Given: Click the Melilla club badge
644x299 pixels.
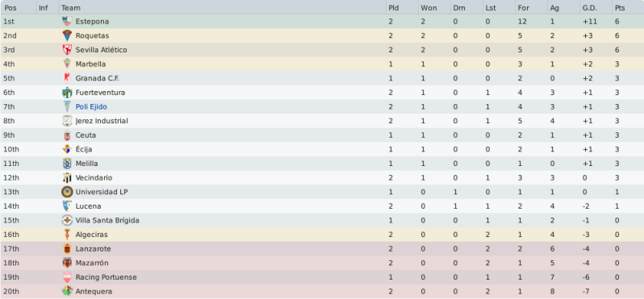Looking at the screenshot, I should pyautogui.click(x=67, y=164).
